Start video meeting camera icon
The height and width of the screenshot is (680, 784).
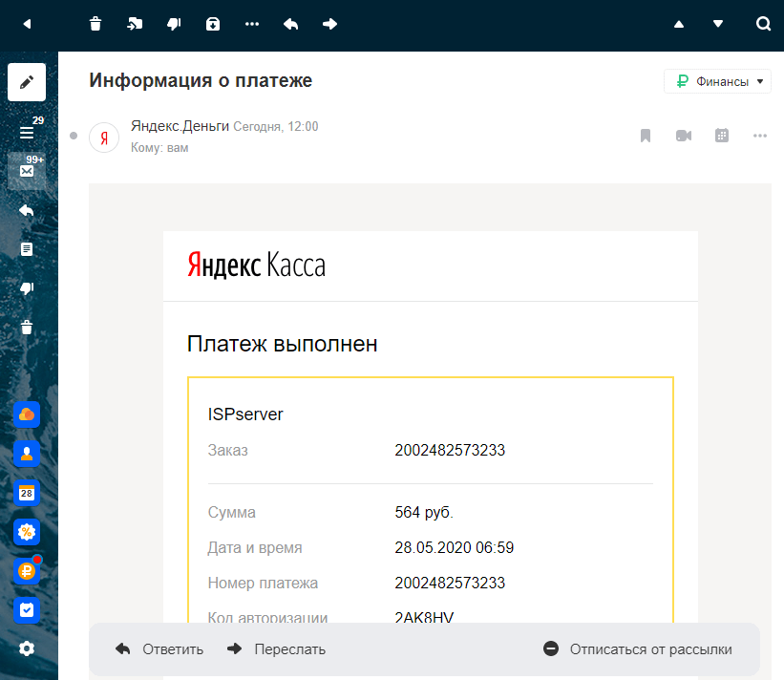coord(684,136)
